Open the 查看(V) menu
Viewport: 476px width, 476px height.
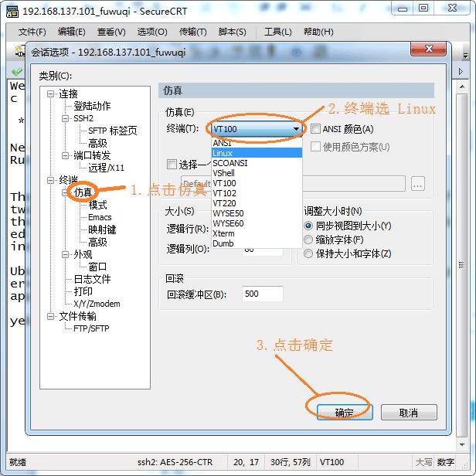click(x=111, y=32)
